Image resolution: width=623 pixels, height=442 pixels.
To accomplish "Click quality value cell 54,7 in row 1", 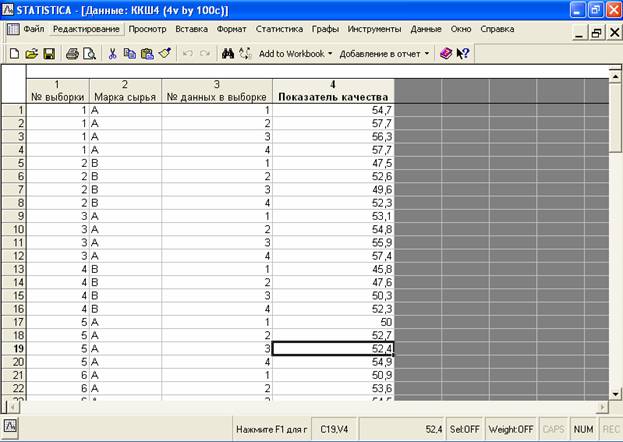I will tap(333, 110).
